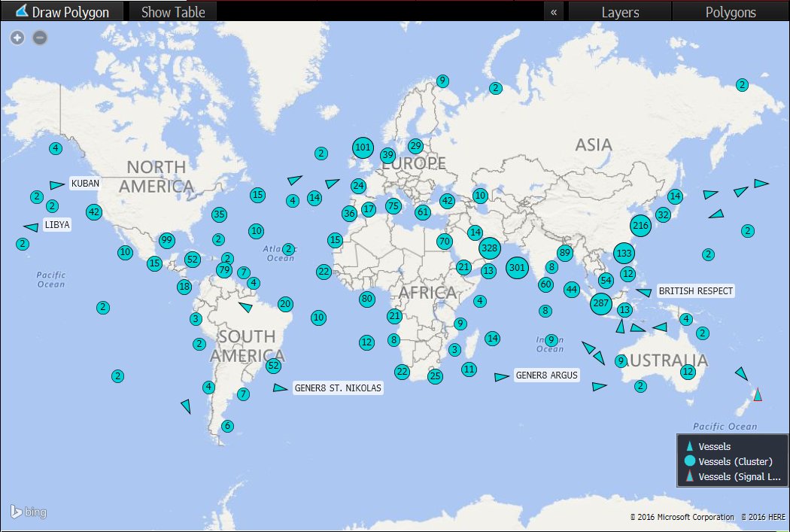Open the 39 vessel cluster
The image size is (790, 532).
(387, 155)
